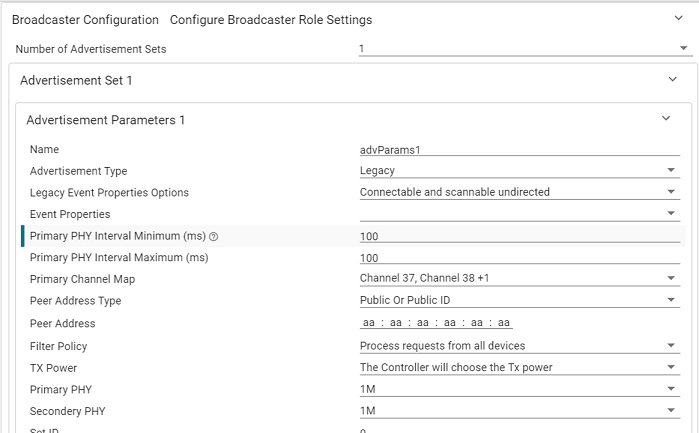Click help icon next to Primary PHY Interval Minimum
This screenshot has width=699, height=433.
213,237
